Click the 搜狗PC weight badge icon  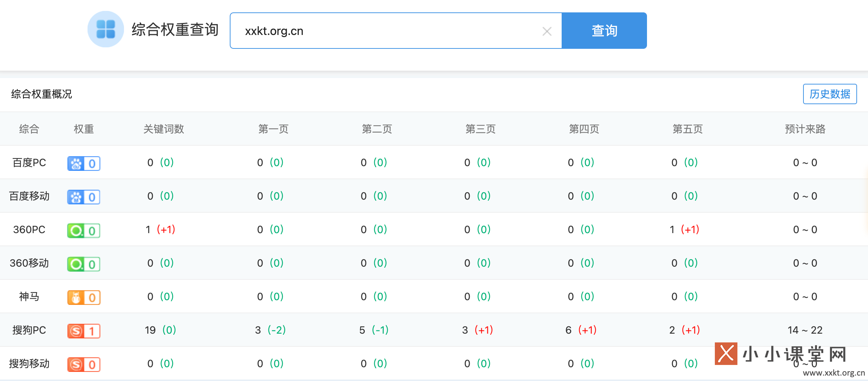[84, 331]
